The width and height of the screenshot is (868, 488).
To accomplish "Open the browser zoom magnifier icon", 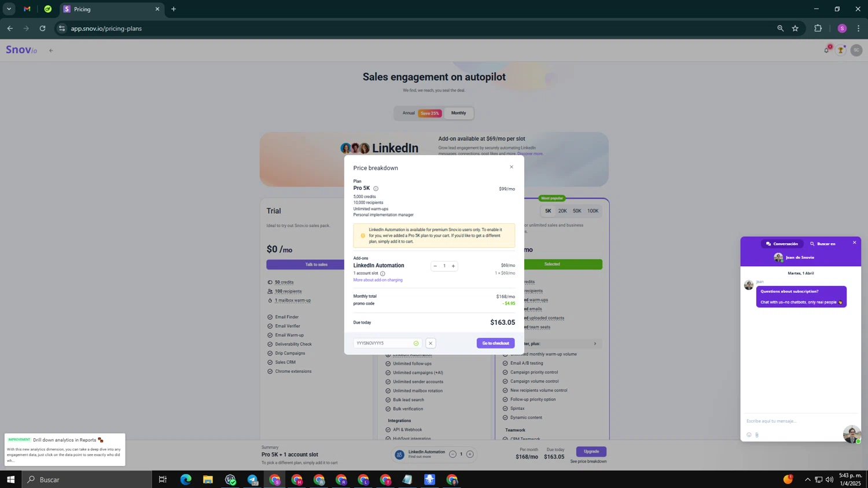I will coord(780,28).
